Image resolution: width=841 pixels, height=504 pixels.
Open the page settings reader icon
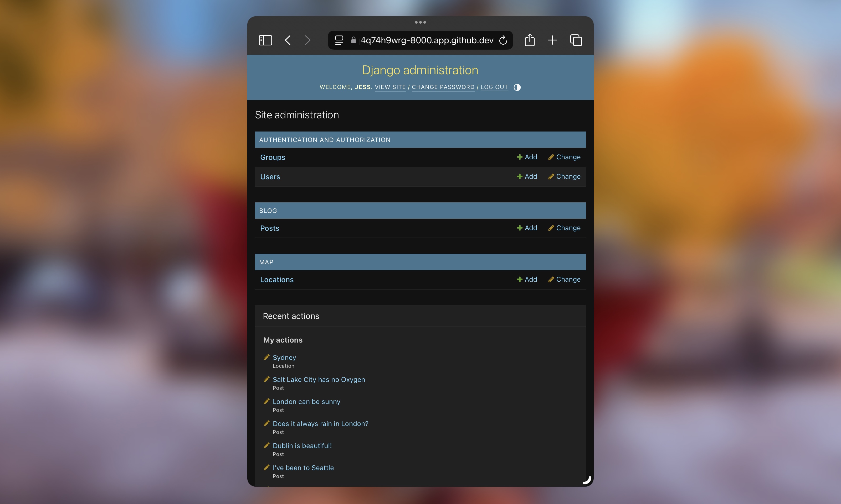tap(339, 40)
